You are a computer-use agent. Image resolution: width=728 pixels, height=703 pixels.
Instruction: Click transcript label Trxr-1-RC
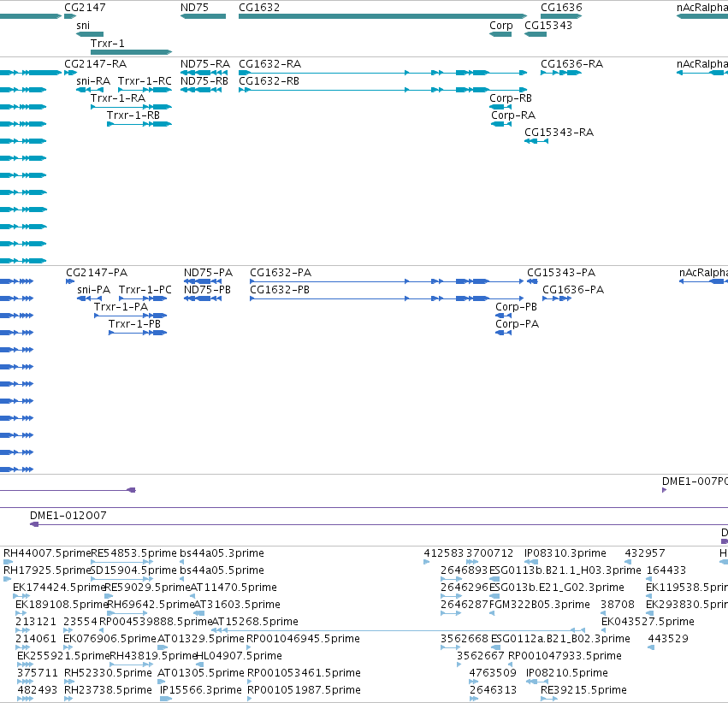[x=145, y=81]
